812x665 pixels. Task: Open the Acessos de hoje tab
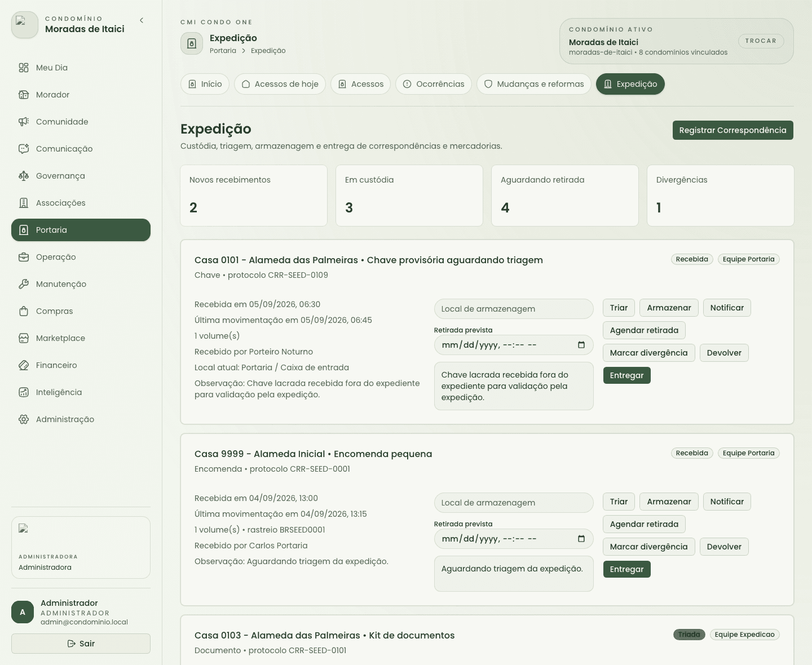(280, 84)
